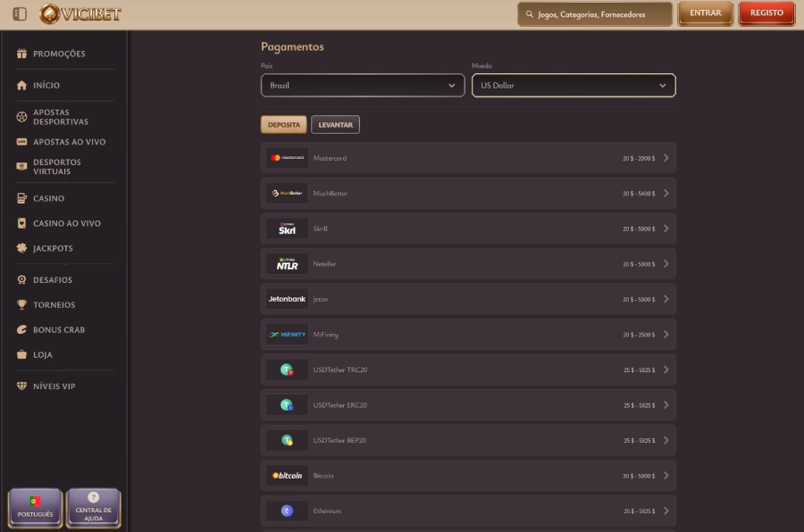Click the Desportos Virtuais icon

pos(21,167)
